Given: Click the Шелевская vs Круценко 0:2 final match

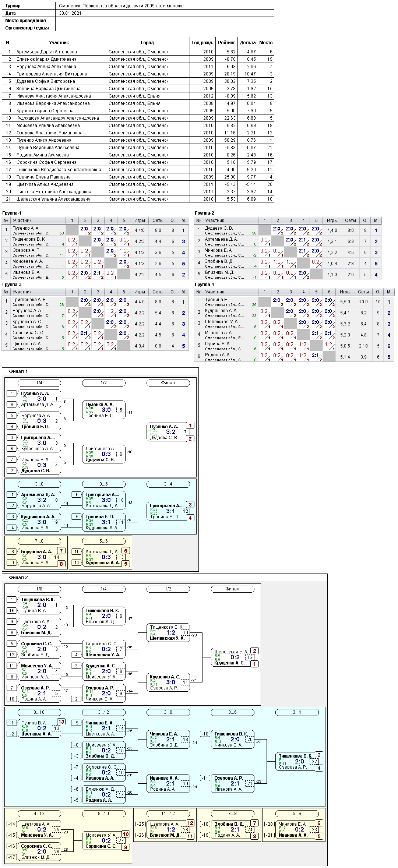Looking at the screenshot, I should click(233, 657).
